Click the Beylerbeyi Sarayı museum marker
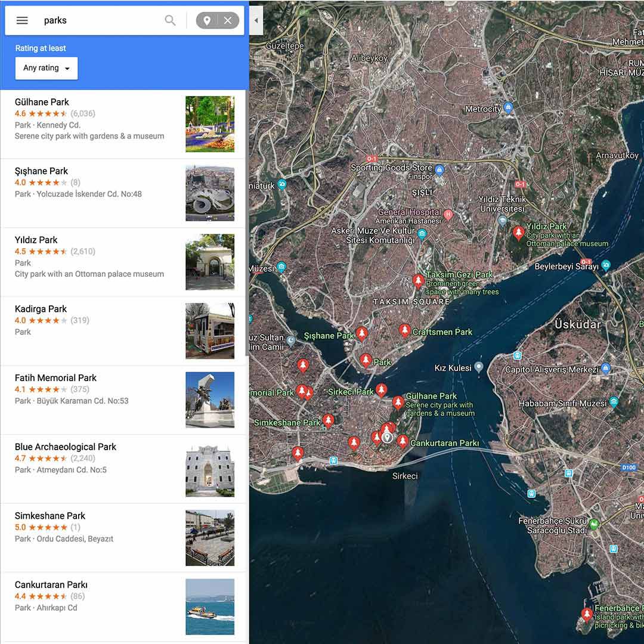 606,265
